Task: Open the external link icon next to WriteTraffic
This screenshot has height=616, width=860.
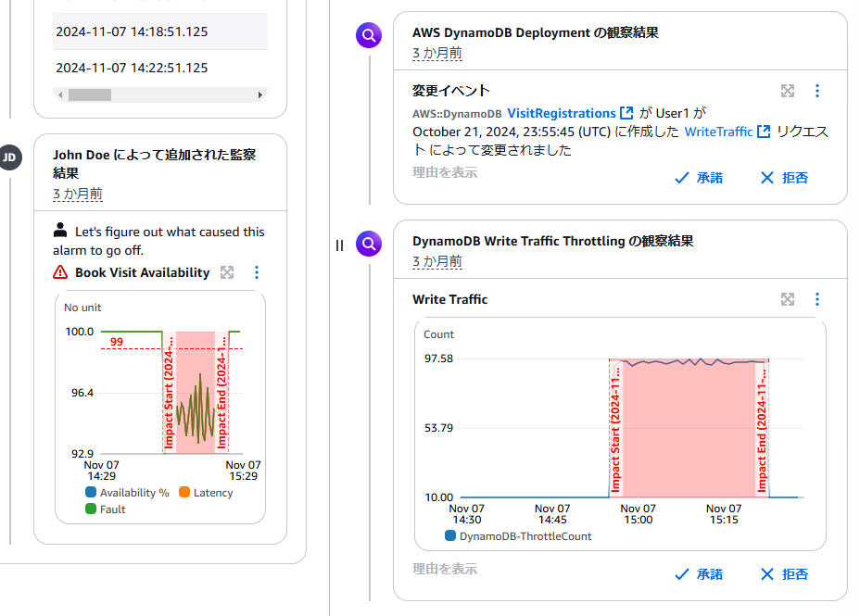Action: [x=764, y=132]
